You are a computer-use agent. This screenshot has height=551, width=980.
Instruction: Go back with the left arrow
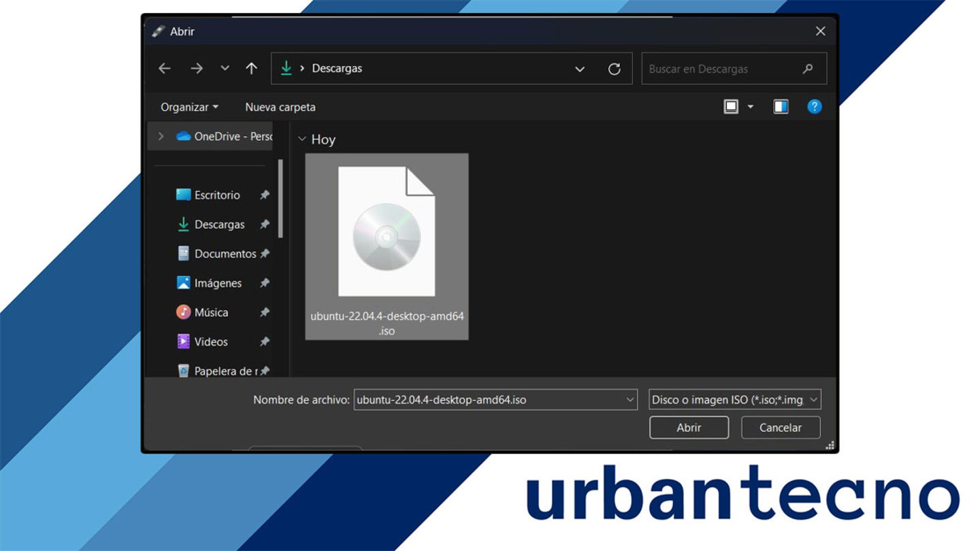164,68
